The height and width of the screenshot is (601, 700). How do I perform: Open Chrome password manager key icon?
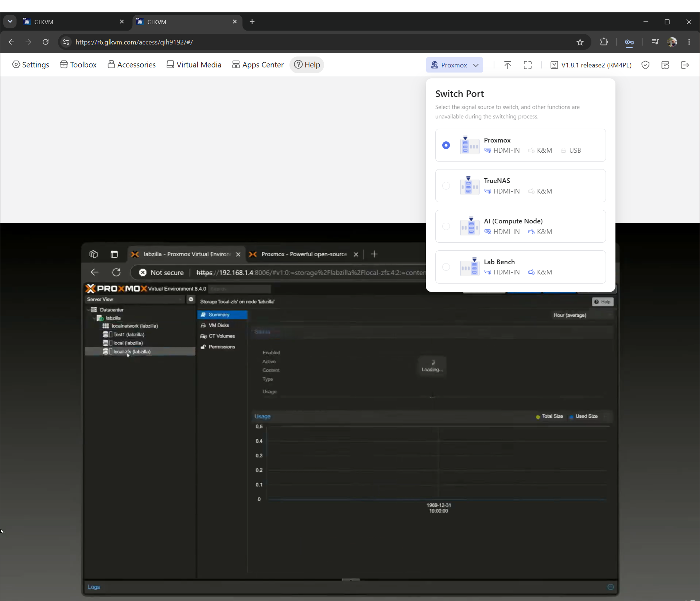[629, 42]
